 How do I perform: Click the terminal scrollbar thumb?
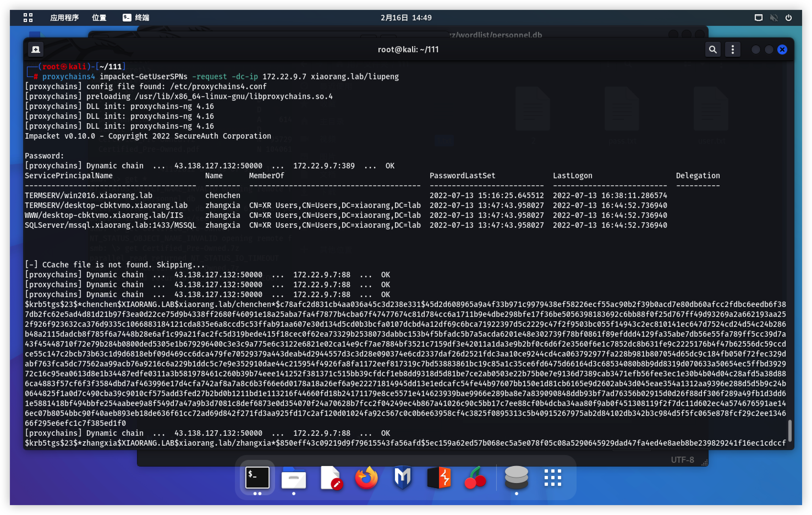click(789, 430)
